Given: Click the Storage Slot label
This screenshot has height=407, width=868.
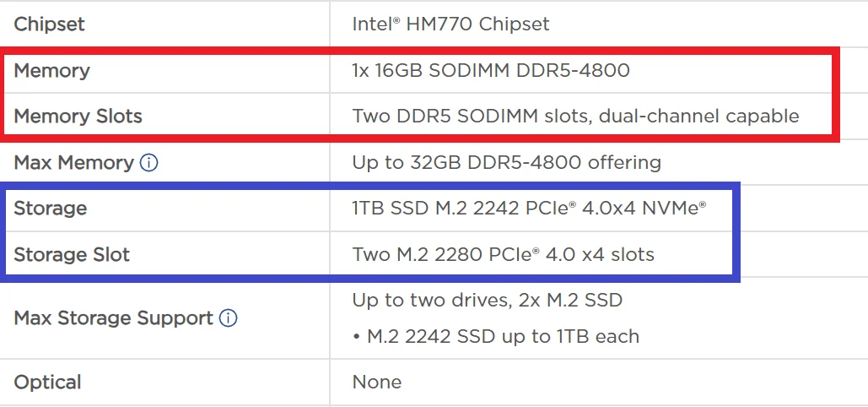Looking at the screenshot, I should tap(72, 254).
